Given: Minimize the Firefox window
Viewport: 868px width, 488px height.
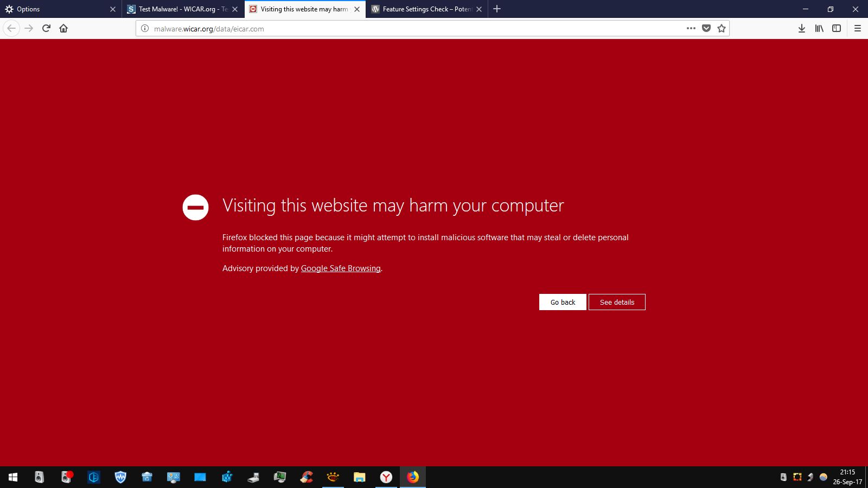Looking at the screenshot, I should (806, 9).
